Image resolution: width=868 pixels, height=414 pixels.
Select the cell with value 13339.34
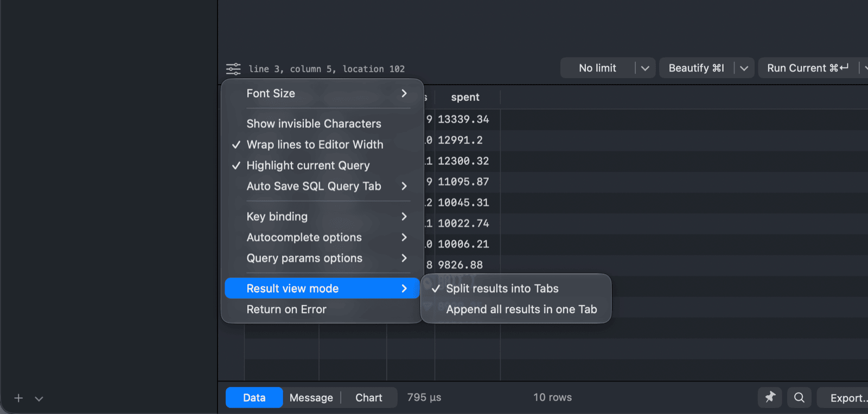point(467,119)
